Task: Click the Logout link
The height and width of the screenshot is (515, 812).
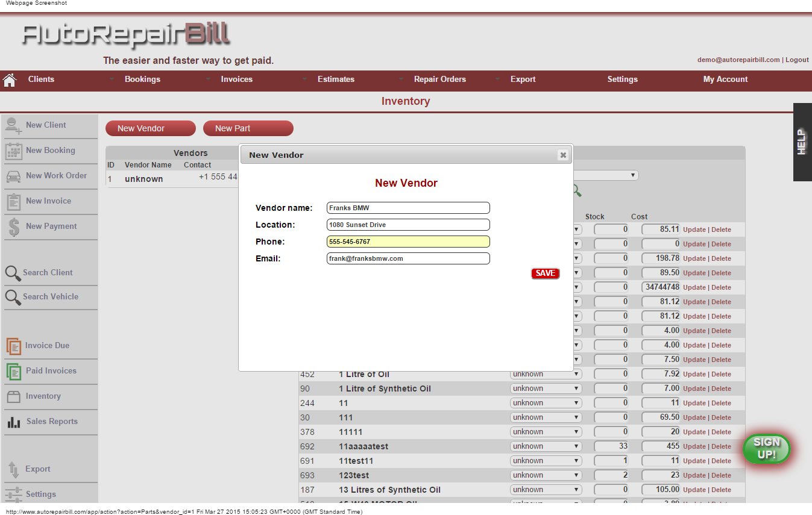Action: (797, 60)
